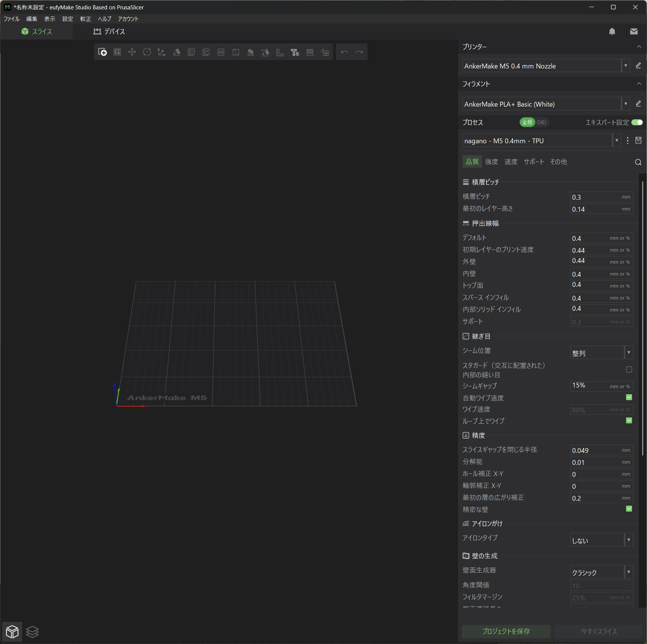Click the Add model icon in toolbar
647x644 pixels.
pyautogui.click(x=102, y=52)
